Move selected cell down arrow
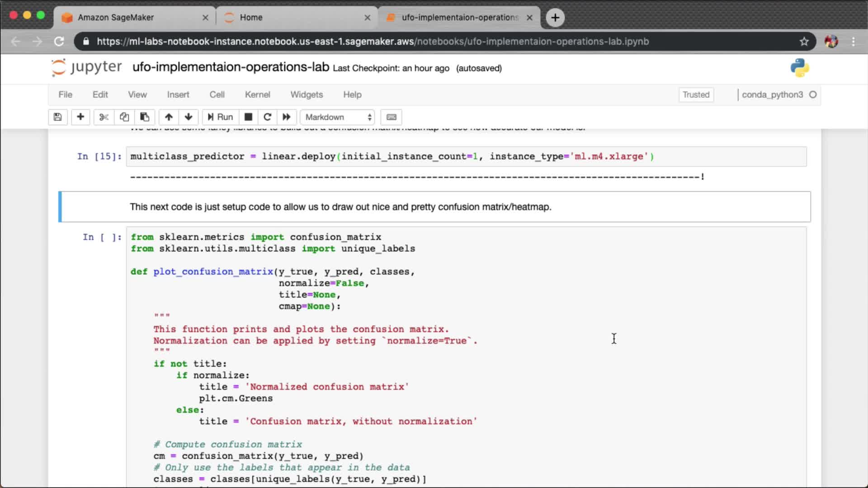This screenshot has width=868, height=488. pos(189,117)
